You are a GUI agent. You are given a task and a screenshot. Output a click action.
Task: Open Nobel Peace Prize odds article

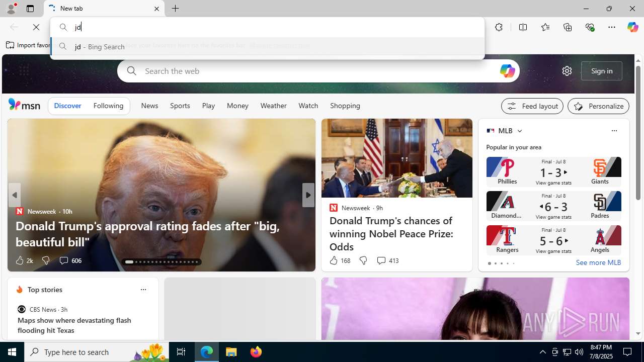(391, 234)
